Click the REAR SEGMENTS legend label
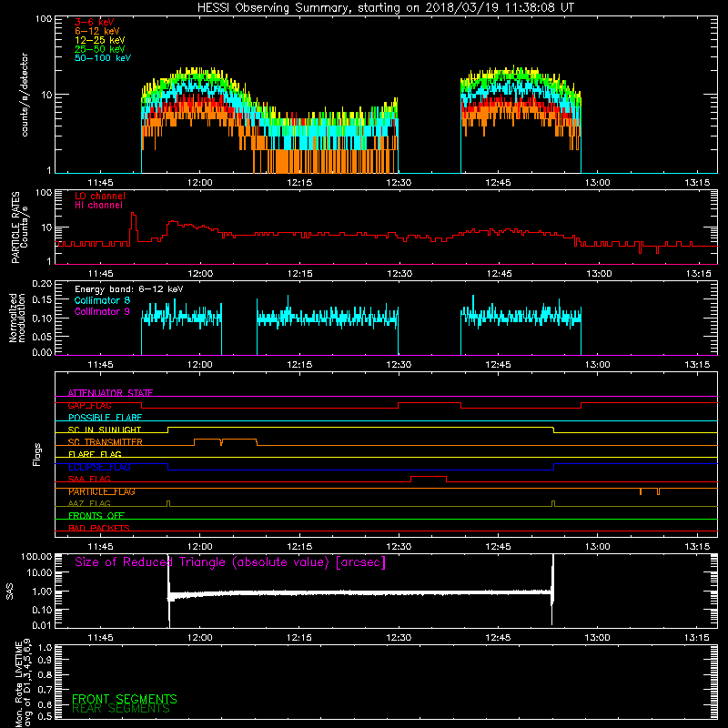This screenshot has width=728, height=728. [121, 709]
